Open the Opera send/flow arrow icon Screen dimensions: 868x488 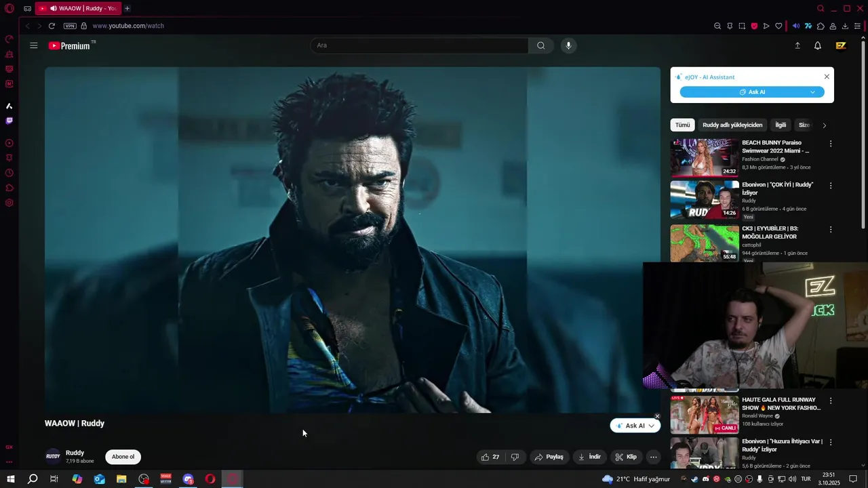[x=766, y=26]
